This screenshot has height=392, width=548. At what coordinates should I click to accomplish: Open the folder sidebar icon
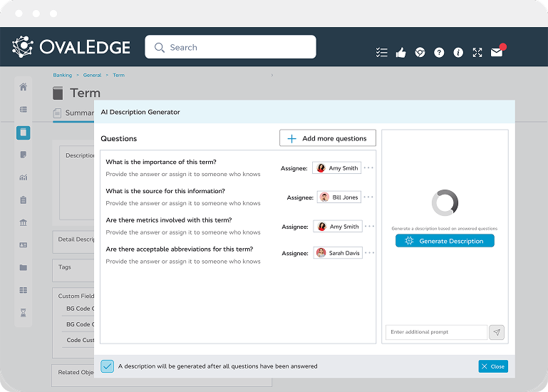click(x=23, y=267)
